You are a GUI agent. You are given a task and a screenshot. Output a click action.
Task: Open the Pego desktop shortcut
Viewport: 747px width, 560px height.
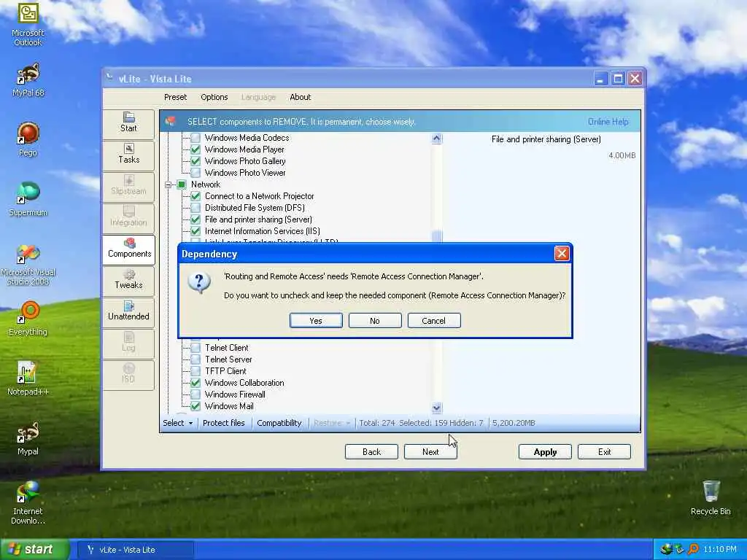[x=28, y=139]
